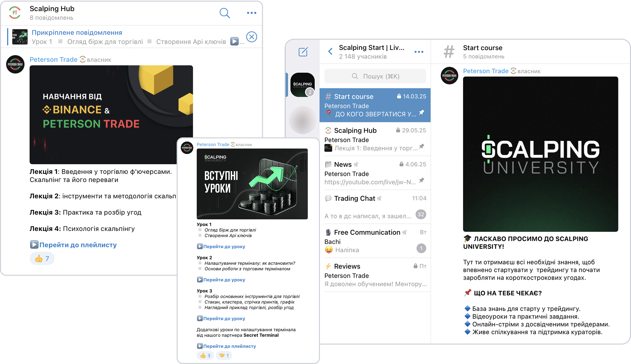The image size is (631, 364).
Task: Open the Scalping Hub topic in list
Action: click(x=375, y=139)
